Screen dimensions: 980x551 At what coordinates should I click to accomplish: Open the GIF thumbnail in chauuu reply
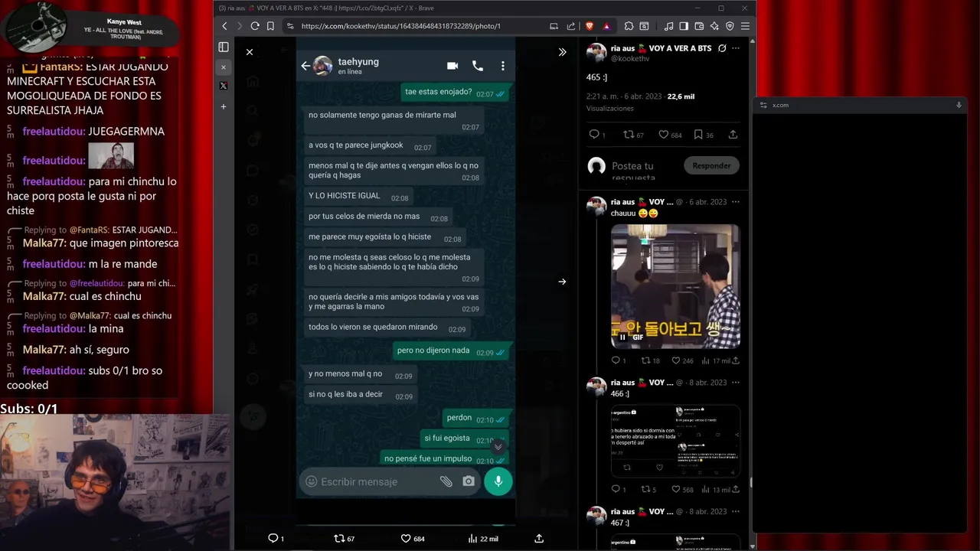click(x=675, y=286)
